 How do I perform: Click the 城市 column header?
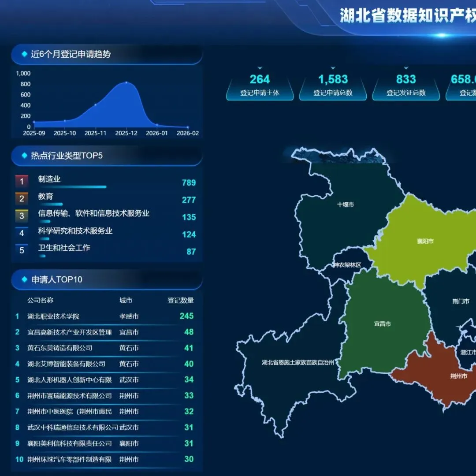126,300
